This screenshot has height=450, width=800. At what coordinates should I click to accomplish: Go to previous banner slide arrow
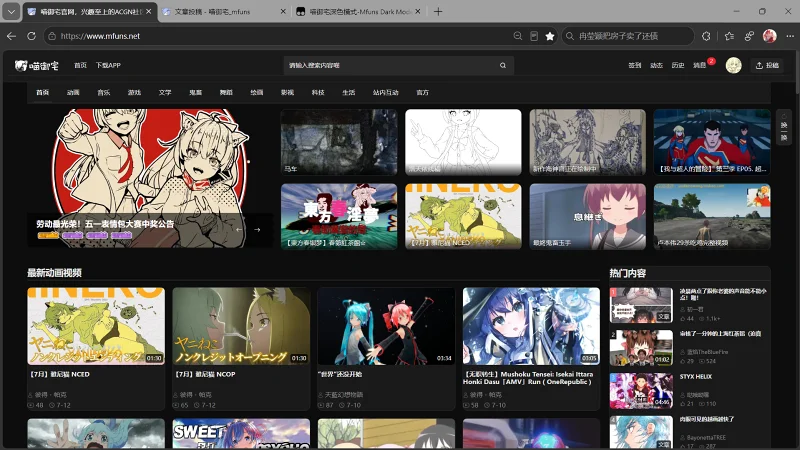coord(239,230)
